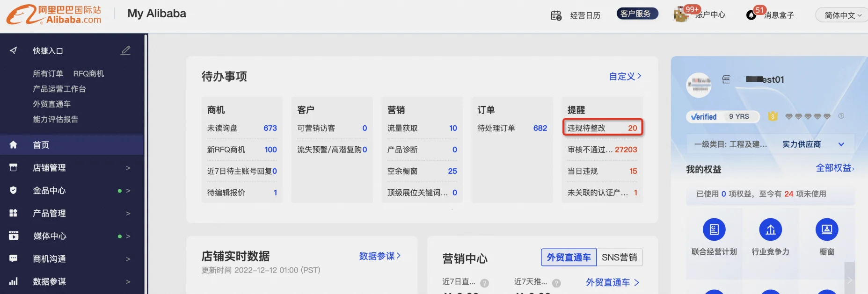Viewport: 868px width, 294px height.
Task: Switch to the SNS营销 tab
Action: click(619, 257)
